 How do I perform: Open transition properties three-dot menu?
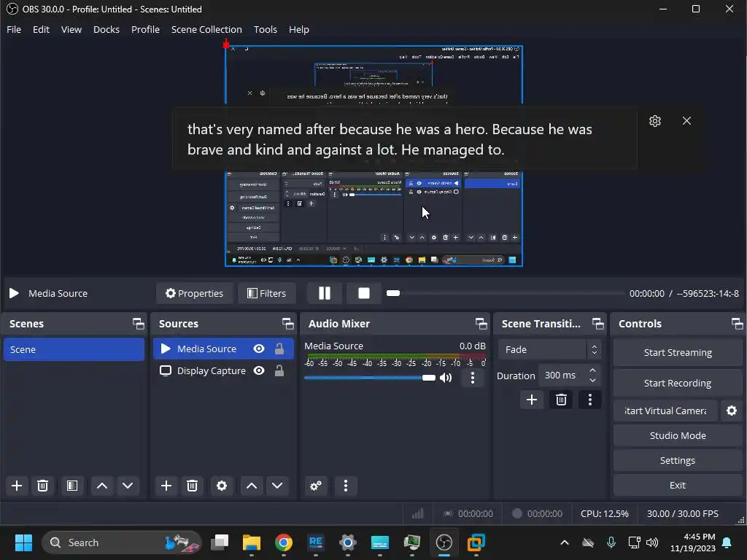589,400
